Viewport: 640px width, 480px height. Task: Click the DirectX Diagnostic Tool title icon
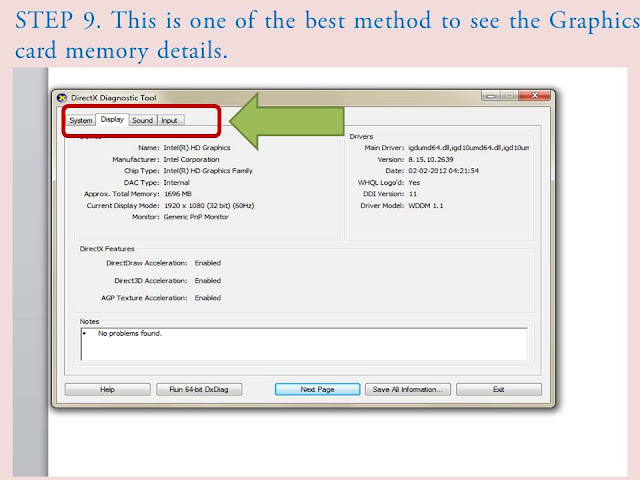pyautogui.click(x=62, y=98)
